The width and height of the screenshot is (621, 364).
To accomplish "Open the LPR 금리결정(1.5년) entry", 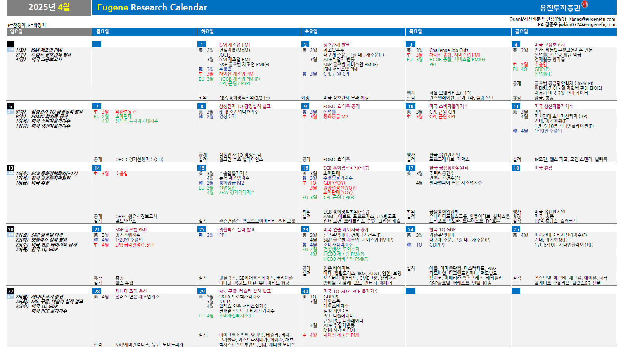I will (x=135, y=245).
